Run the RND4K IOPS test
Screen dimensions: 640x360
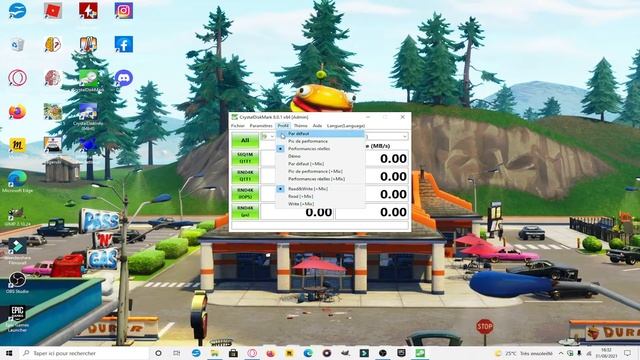(245, 193)
